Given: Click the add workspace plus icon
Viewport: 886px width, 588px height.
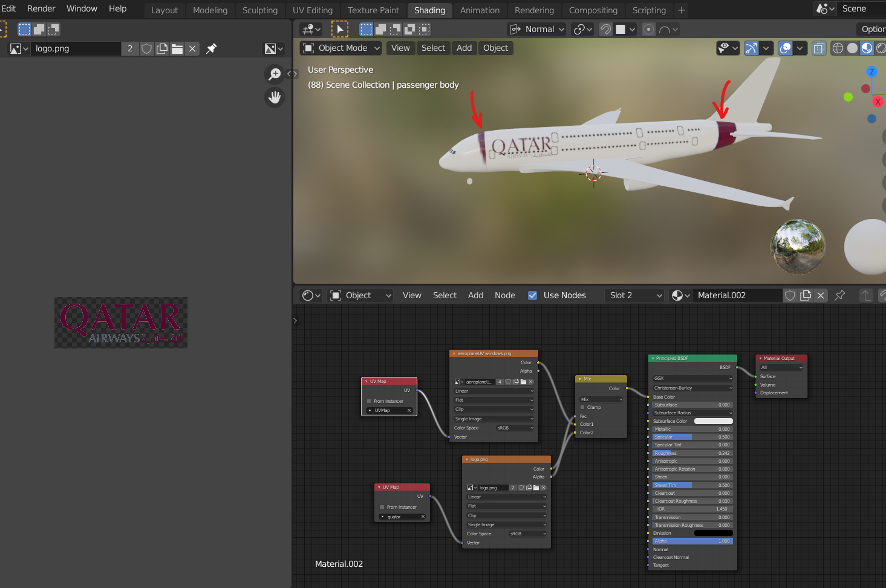Looking at the screenshot, I should click(x=682, y=10).
